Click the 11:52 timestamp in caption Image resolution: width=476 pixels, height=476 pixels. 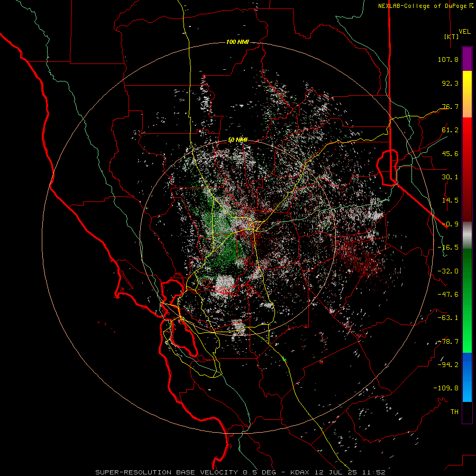(x=373, y=472)
